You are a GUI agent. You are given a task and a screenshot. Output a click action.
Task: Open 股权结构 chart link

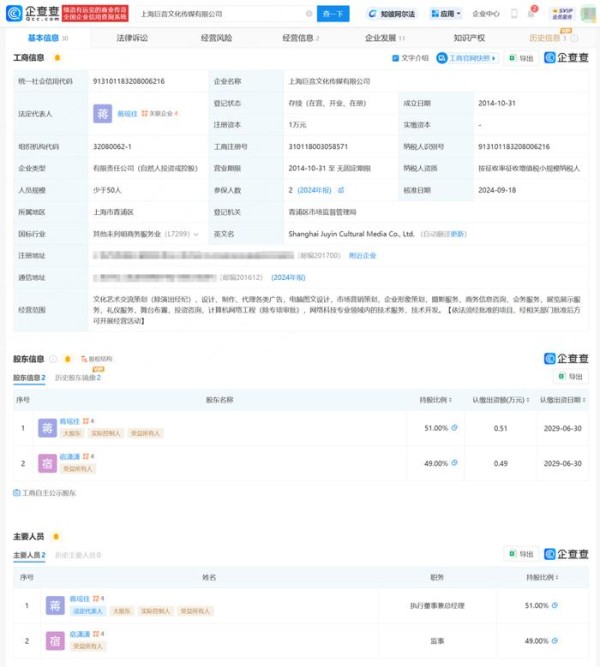coord(97,359)
